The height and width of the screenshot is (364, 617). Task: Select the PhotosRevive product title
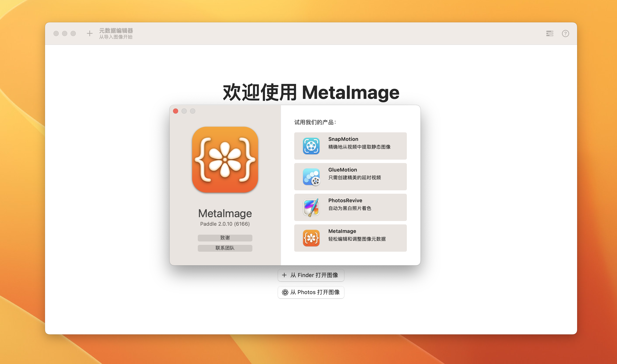[x=345, y=200]
